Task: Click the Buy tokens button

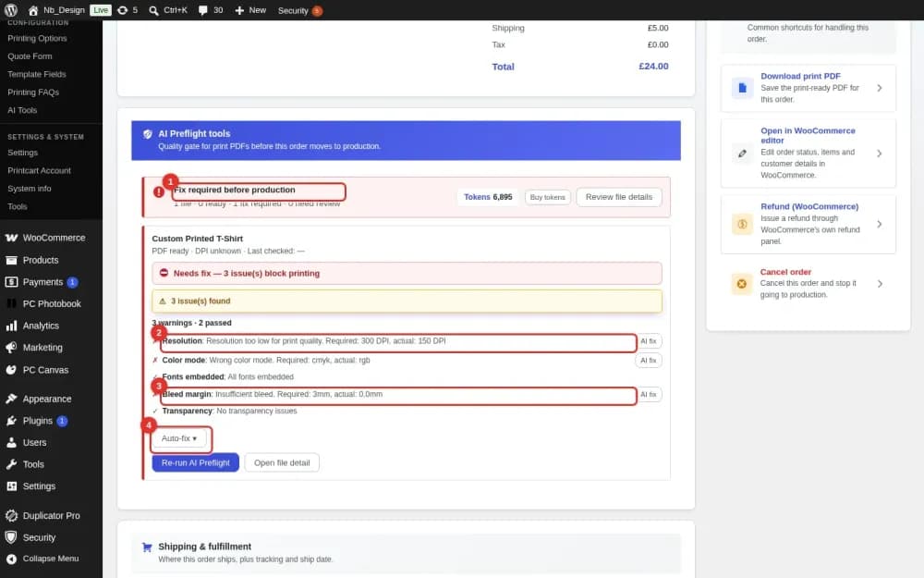Action: click(x=547, y=197)
